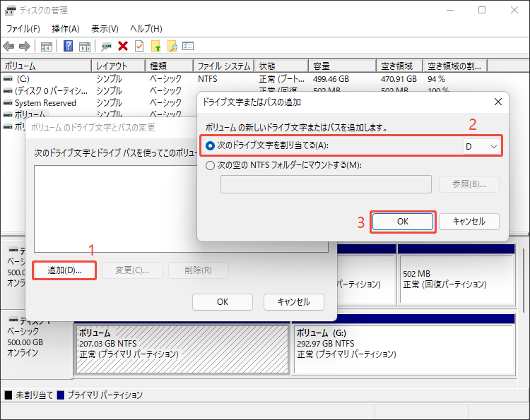Click the Back arrow toolbar icon
The height and width of the screenshot is (420, 530).
click(x=8, y=46)
